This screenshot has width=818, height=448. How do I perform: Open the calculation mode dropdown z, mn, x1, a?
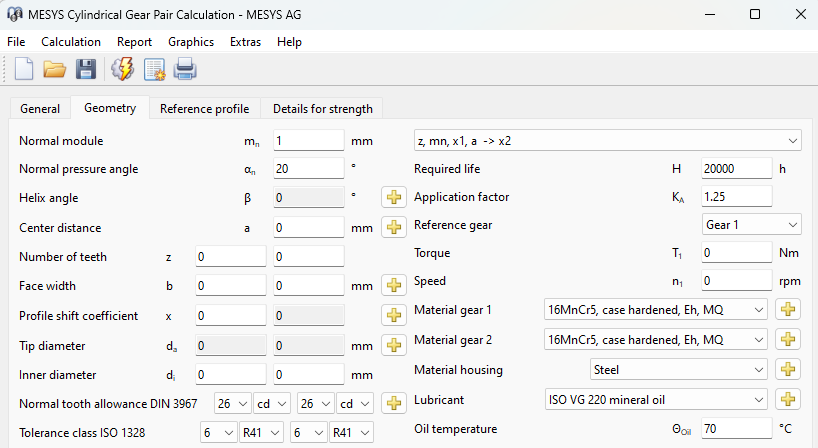607,140
